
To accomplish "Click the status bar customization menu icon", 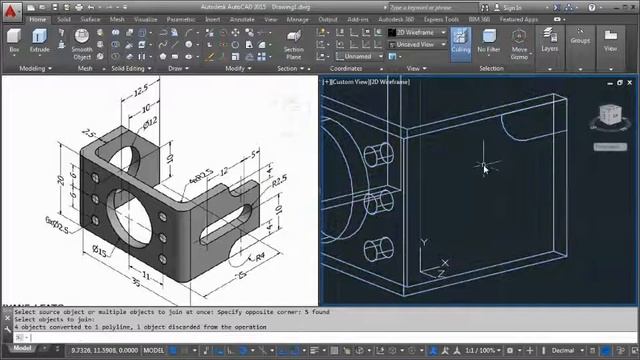I will click(x=635, y=350).
